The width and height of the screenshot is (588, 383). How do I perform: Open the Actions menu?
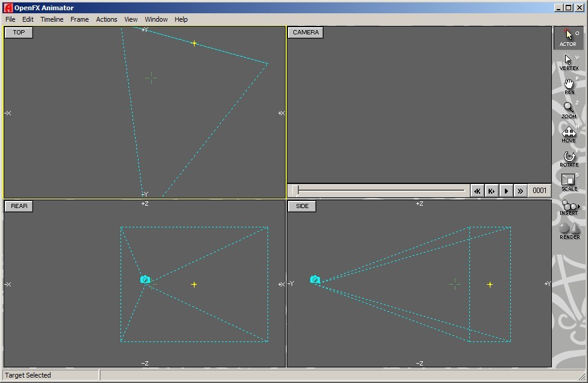tap(107, 19)
